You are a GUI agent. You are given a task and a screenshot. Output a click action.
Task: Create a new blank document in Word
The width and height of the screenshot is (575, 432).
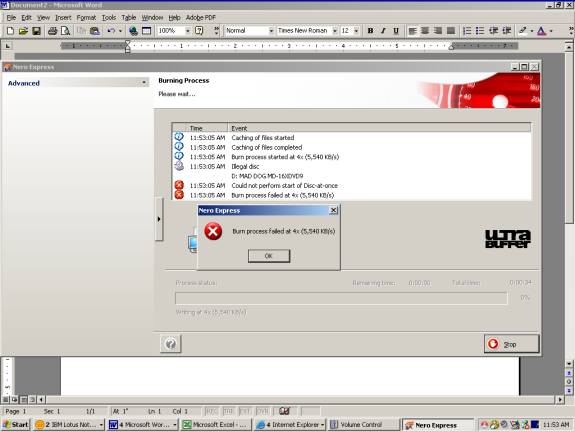(10, 31)
